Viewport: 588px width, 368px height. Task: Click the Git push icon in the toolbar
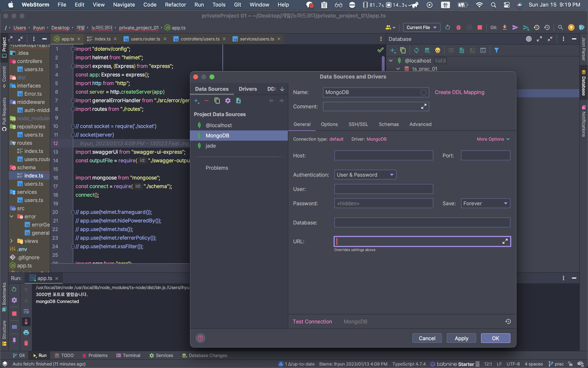pyautogui.click(x=515, y=28)
